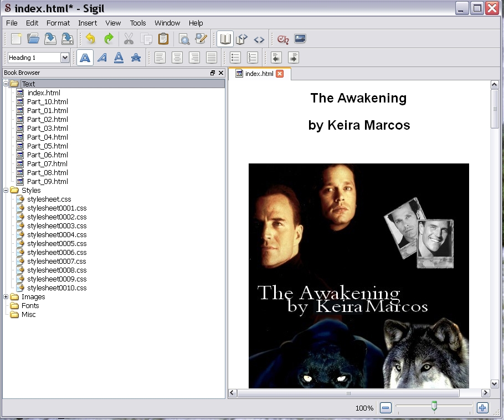Image resolution: width=504 pixels, height=420 pixels.
Task: Open the Tools menu
Action: (138, 23)
